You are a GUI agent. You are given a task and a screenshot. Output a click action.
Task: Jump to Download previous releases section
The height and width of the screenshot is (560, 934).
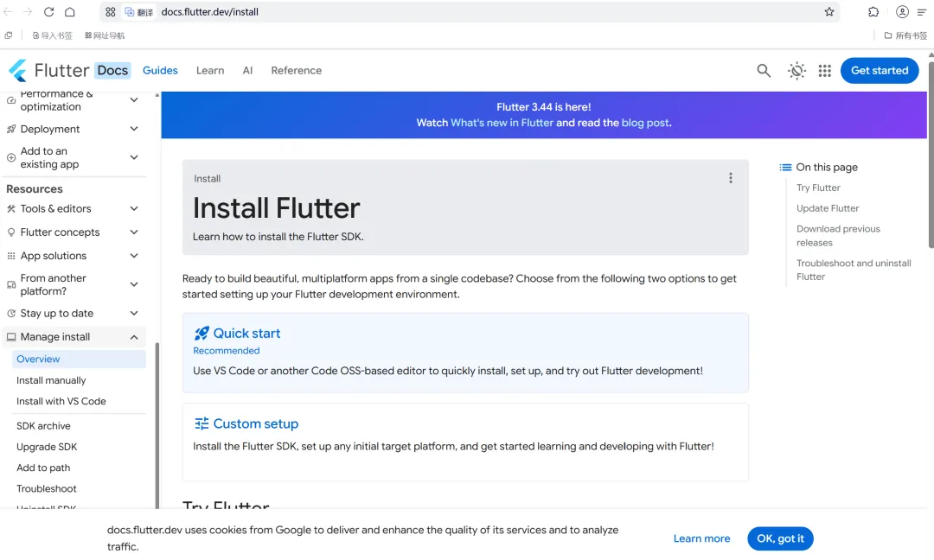pos(838,236)
